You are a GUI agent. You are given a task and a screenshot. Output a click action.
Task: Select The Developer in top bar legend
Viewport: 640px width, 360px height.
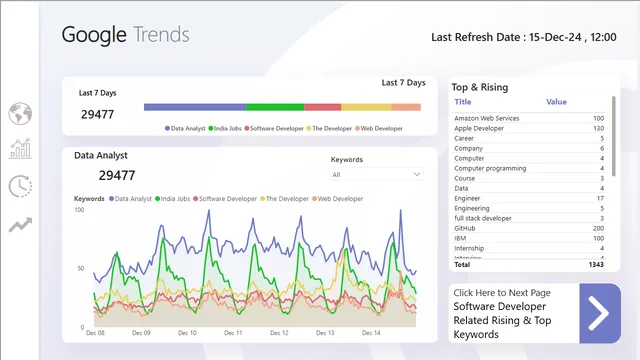[x=329, y=128]
